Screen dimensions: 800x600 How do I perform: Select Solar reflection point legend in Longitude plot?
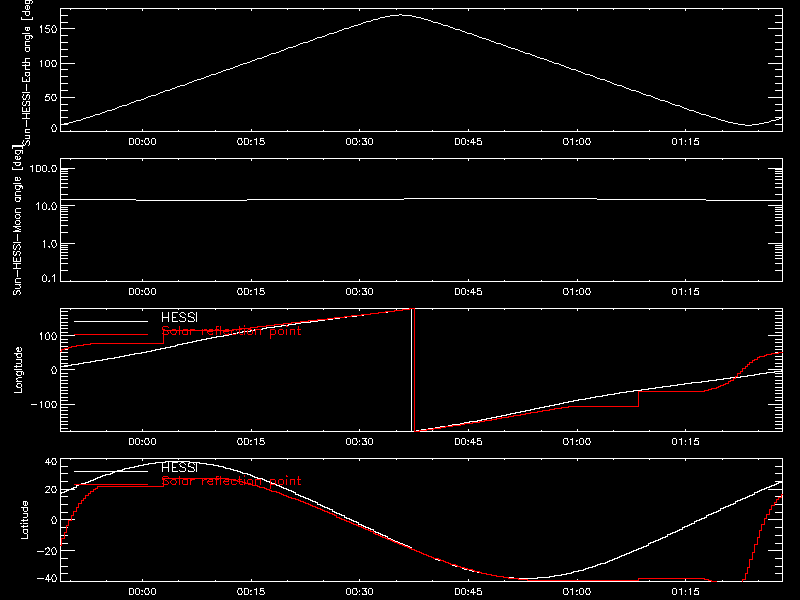(231, 331)
